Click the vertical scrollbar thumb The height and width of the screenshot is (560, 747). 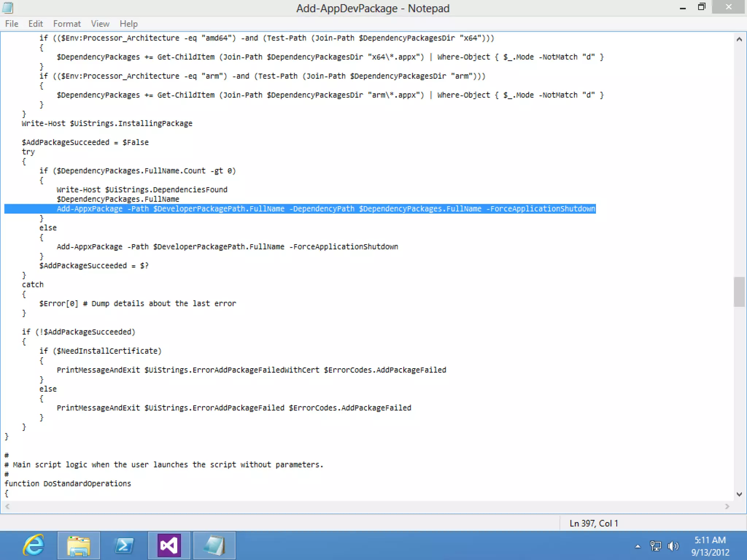coord(739,292)
